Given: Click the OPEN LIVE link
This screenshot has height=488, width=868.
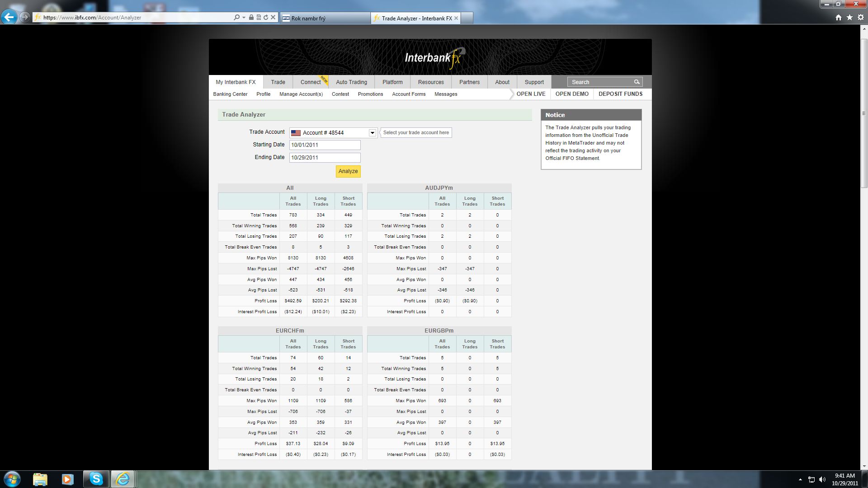Looking at the screenshot, I should pos(531,94).
